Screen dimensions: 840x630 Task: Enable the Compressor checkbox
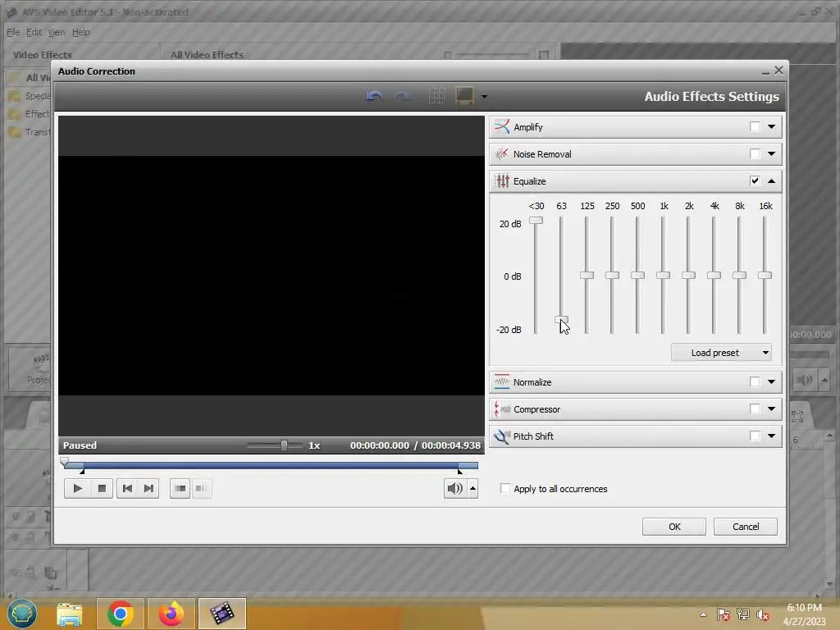click(x=755, y=409)
